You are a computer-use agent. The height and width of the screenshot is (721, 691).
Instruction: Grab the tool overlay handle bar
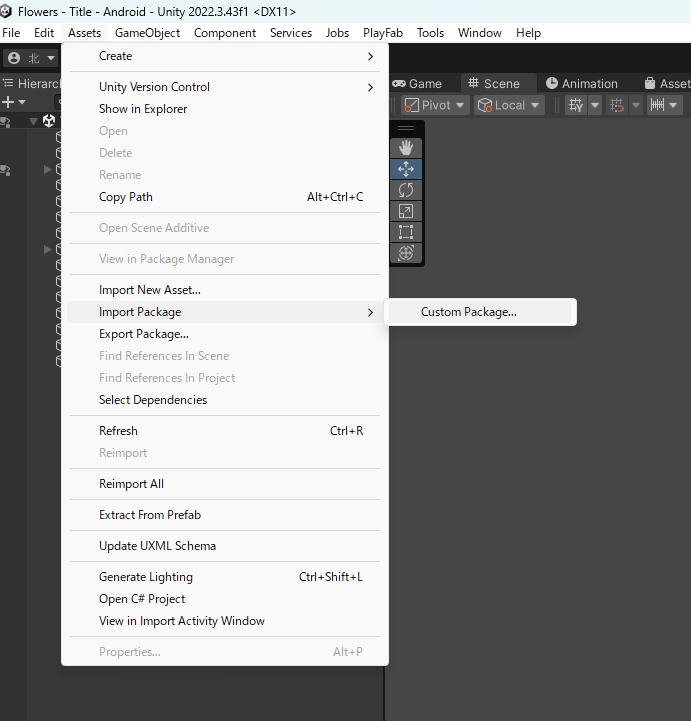[406, 128]
